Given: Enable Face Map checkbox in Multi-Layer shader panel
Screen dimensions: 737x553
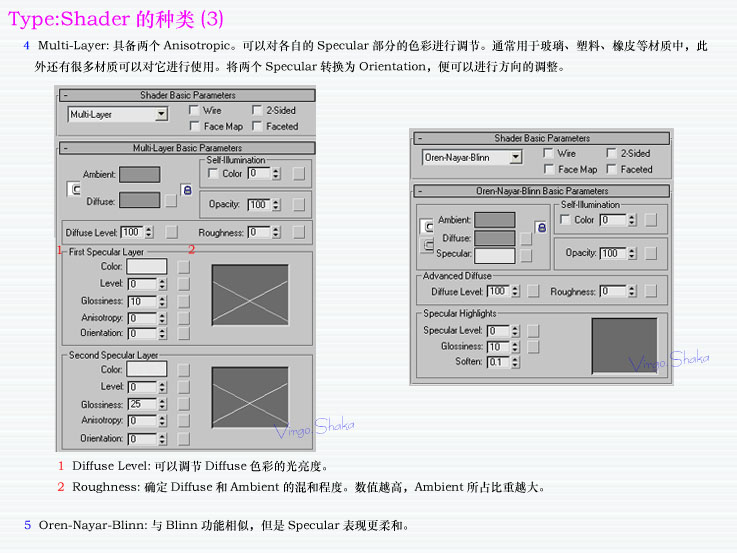Looking at the screenshot, I should (194, 126).
